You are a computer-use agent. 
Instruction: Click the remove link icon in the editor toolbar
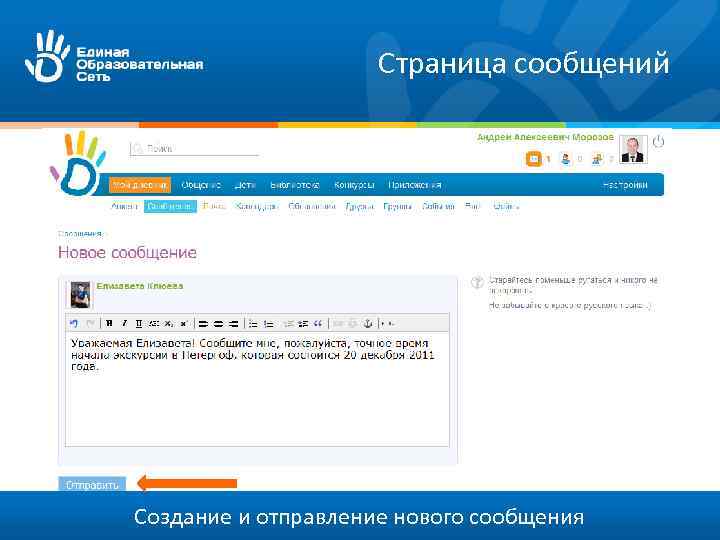(x=353, y=324)
